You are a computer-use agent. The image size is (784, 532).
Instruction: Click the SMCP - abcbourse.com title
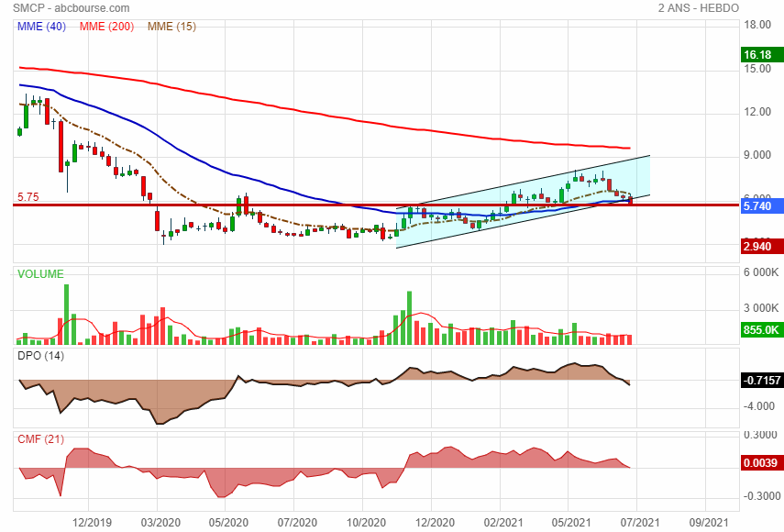click(x=71, y=8)
